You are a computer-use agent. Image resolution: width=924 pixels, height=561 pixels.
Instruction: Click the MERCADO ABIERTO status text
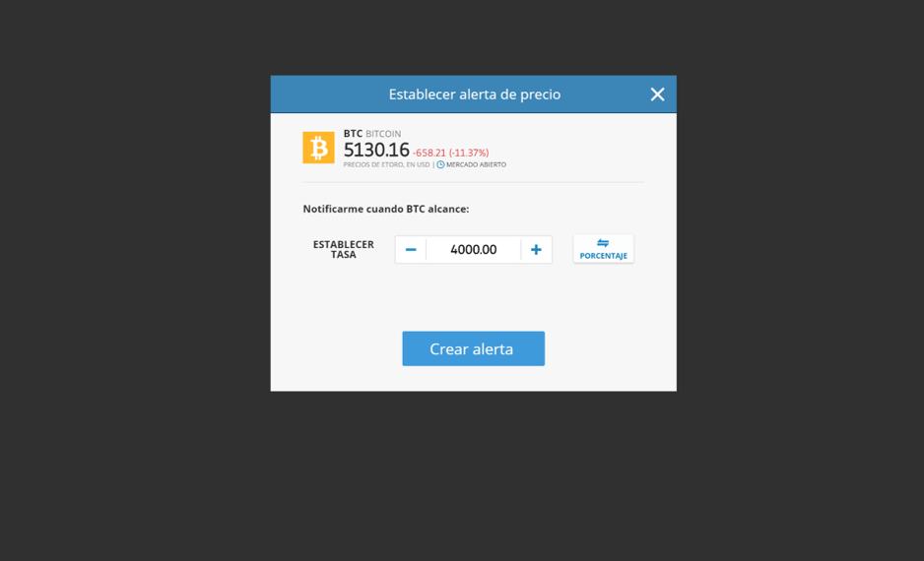click(x=476, y=164)
